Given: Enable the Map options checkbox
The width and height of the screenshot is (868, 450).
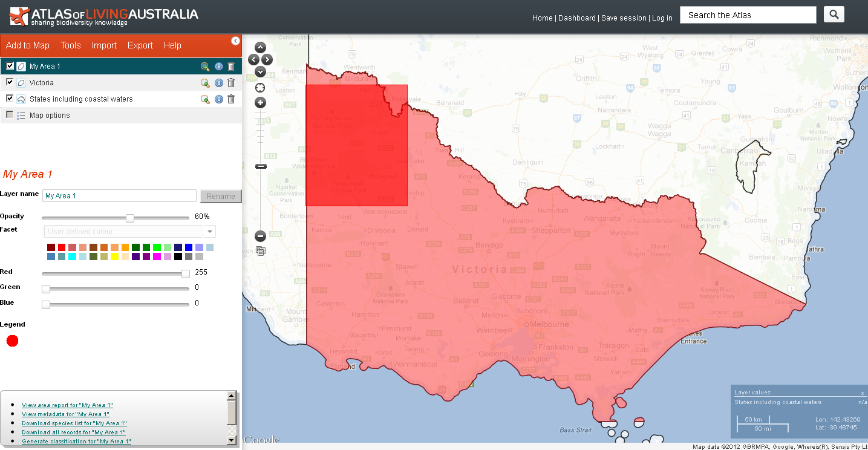Looking at the screenshot, I should tap(10, 115).
